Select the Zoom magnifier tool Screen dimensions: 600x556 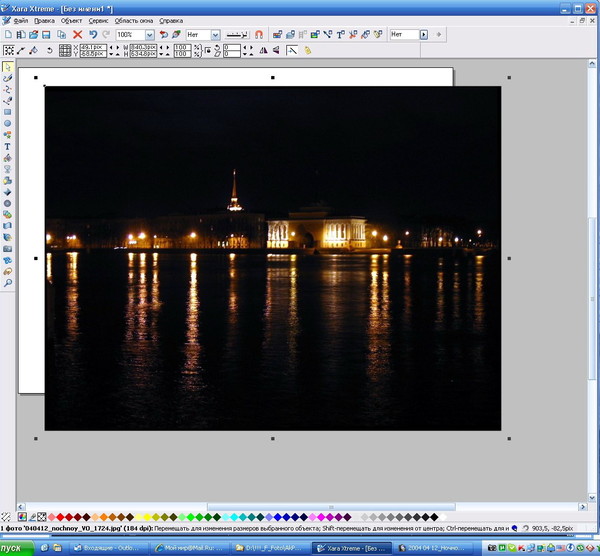click(7, 283)
